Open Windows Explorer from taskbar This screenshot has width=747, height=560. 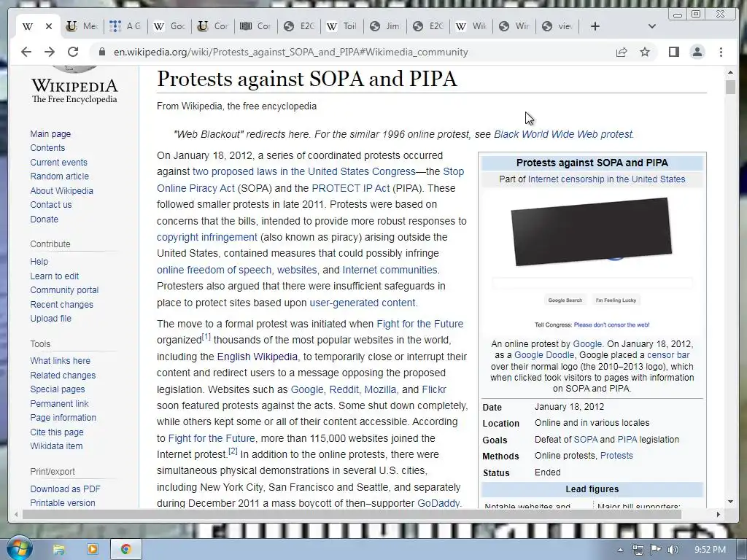click(58, 550)
